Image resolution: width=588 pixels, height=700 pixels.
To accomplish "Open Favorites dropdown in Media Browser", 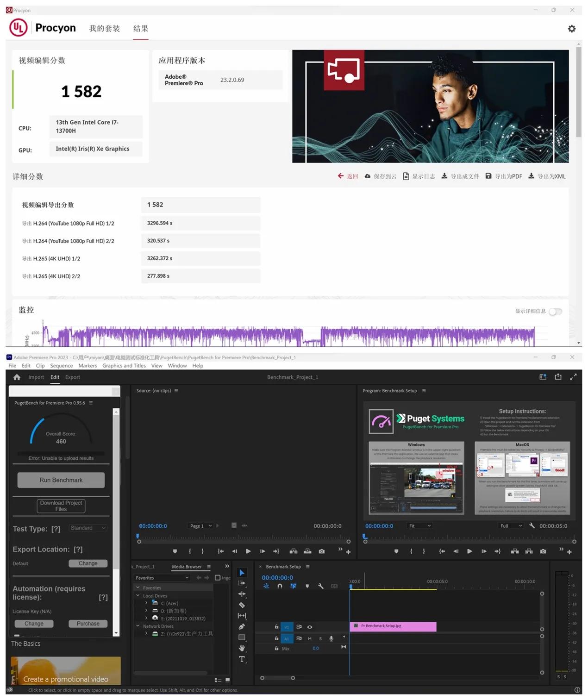I will [x=162, y=578].
